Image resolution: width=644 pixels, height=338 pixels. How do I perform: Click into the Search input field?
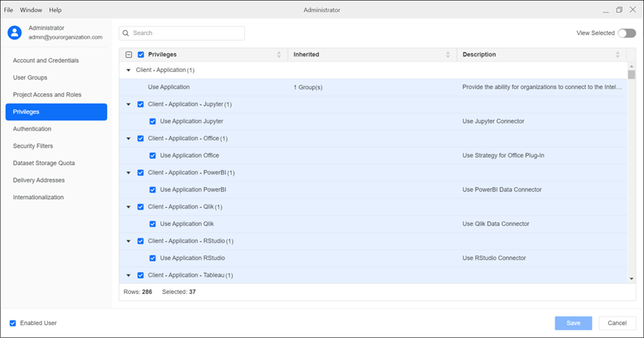pyautogui.click(x=186, y=33)
